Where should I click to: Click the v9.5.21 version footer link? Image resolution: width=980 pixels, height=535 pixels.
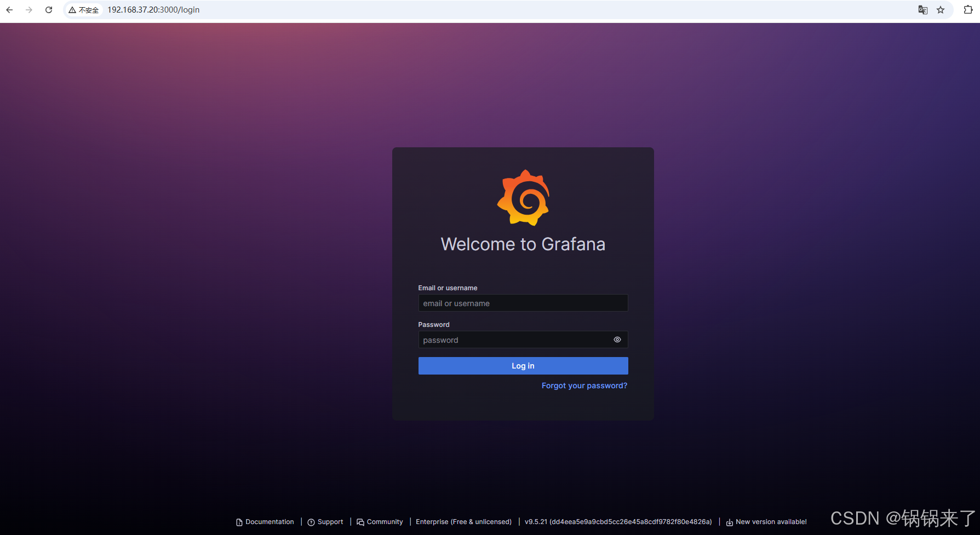[618, 522]
